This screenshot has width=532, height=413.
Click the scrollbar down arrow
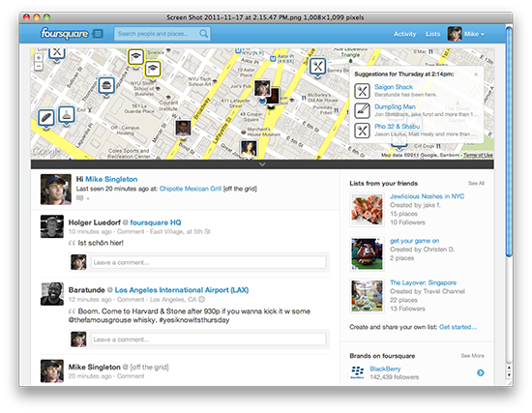(x=509, y=375)
